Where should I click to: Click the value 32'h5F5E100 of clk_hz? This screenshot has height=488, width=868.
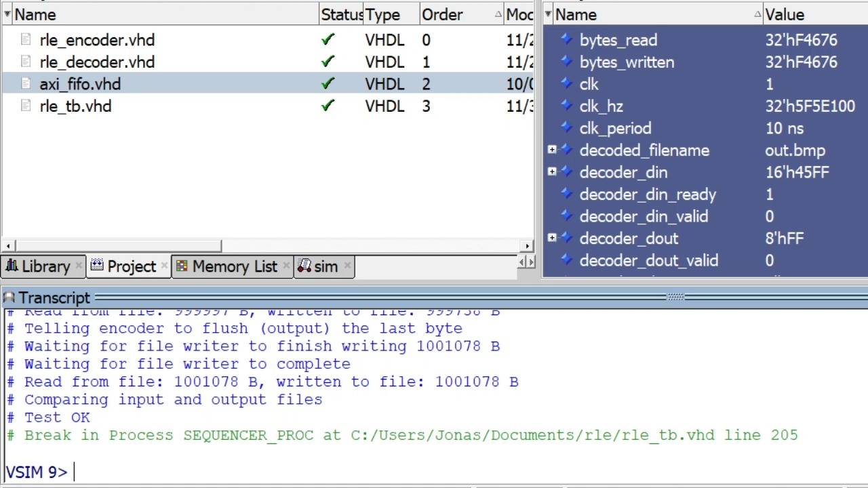click(x=810, y=106)
